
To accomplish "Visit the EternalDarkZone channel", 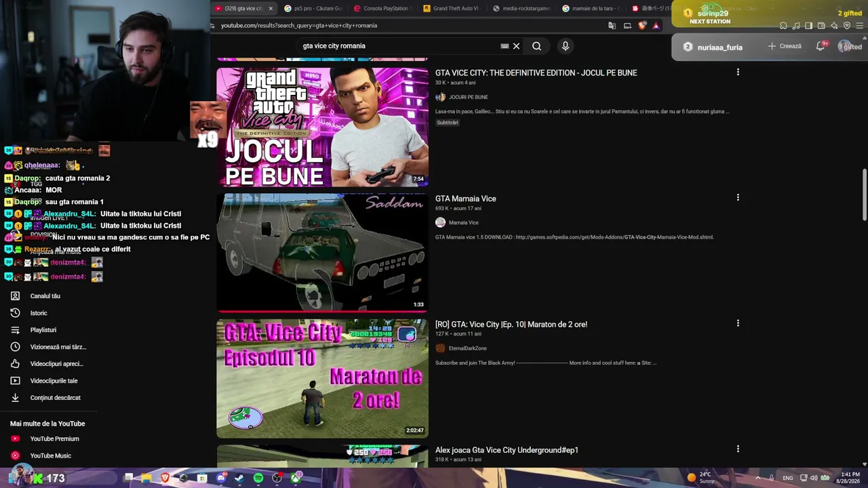I will tap(467, 348).
